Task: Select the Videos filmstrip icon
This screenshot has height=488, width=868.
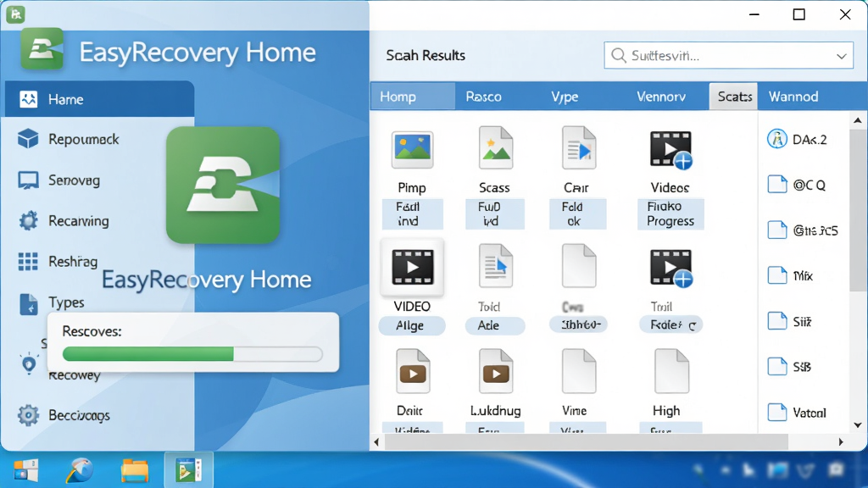Action: coord(671,149)
